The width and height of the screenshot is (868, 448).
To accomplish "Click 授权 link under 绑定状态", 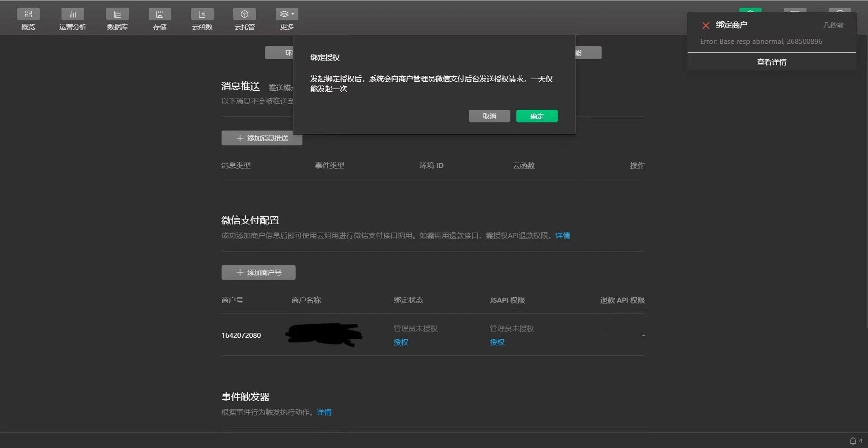I will (401, 342).
